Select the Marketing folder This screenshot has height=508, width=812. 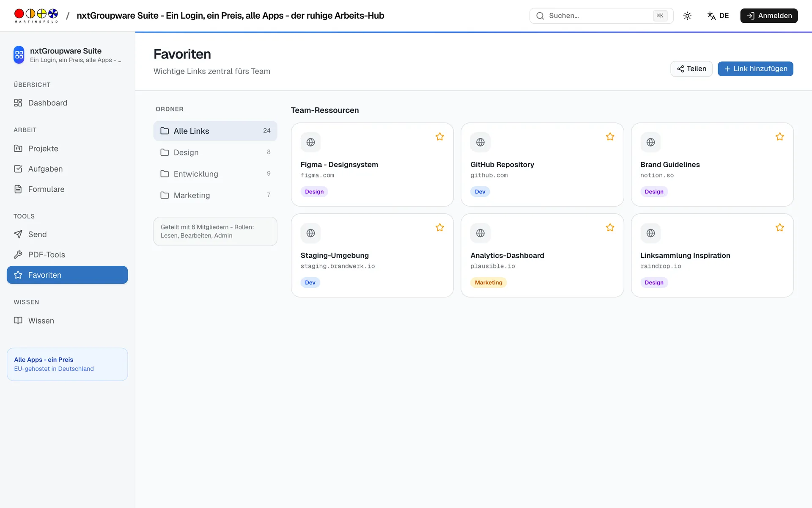pyautogui.click(x=215, y=196)
